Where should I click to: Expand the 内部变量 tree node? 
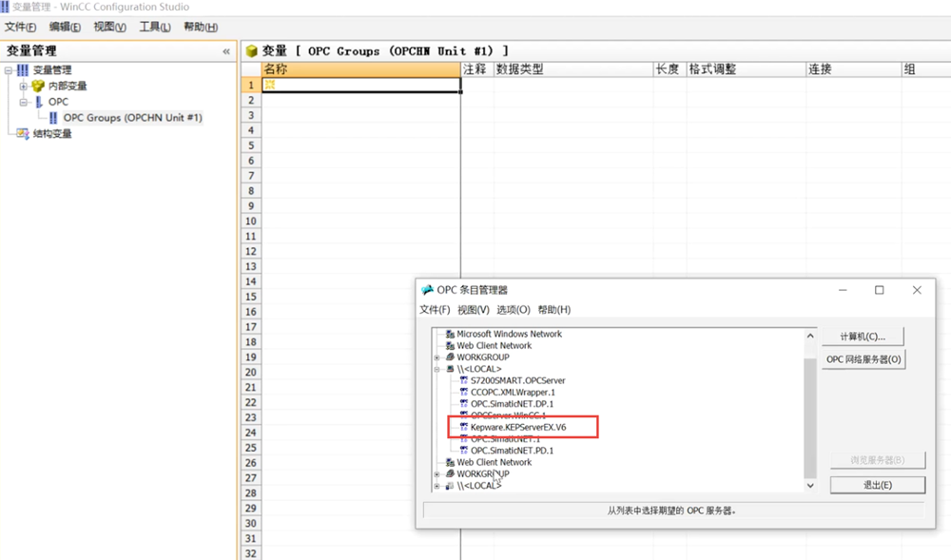(x=24, y=86)
